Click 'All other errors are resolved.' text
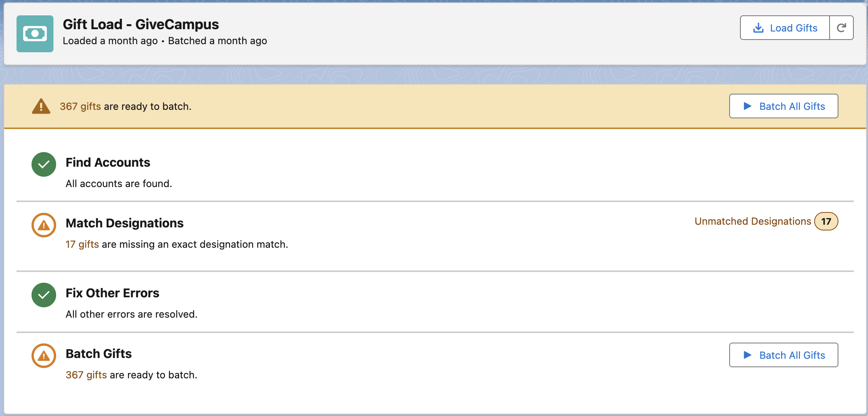 pyautogui.click(x=131, y=314)
